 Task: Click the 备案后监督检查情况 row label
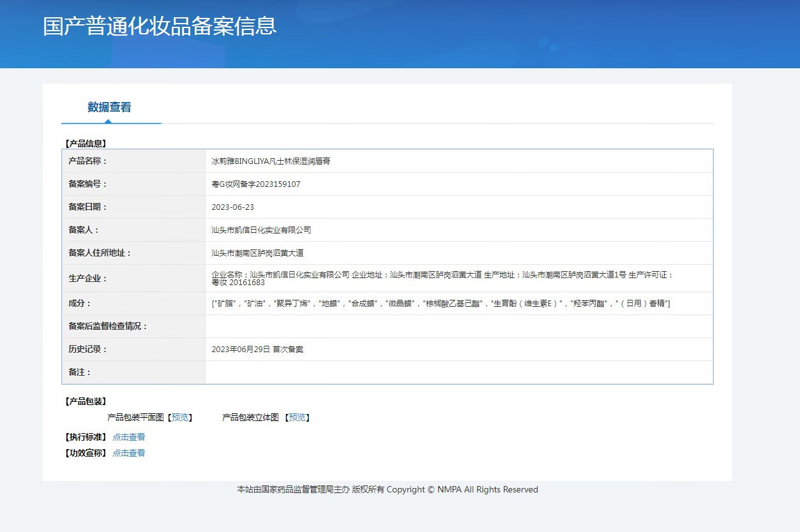pyautogui.click(x=108, y=327)
